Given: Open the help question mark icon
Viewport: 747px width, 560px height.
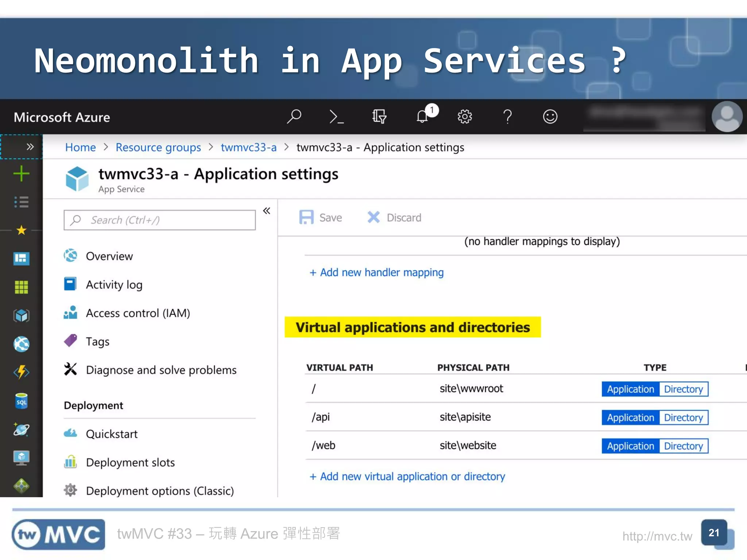Looking at the screenshot, I should (507, 117).
